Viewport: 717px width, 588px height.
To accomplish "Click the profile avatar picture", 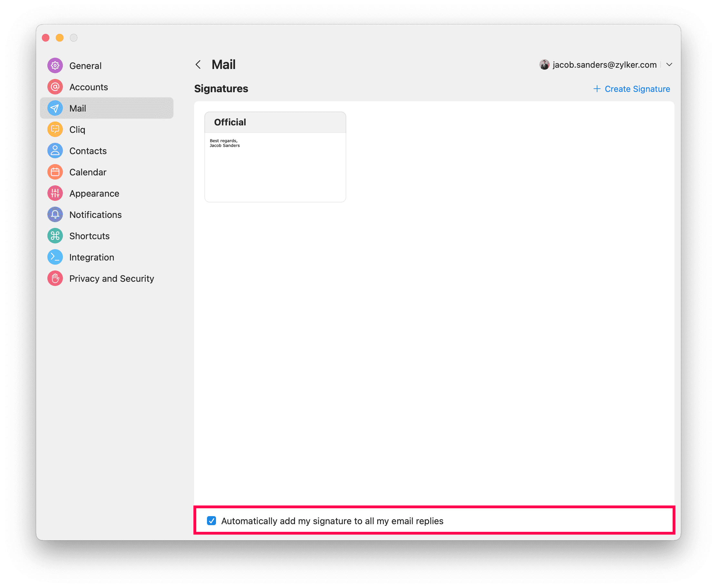I will pos(544,65).
